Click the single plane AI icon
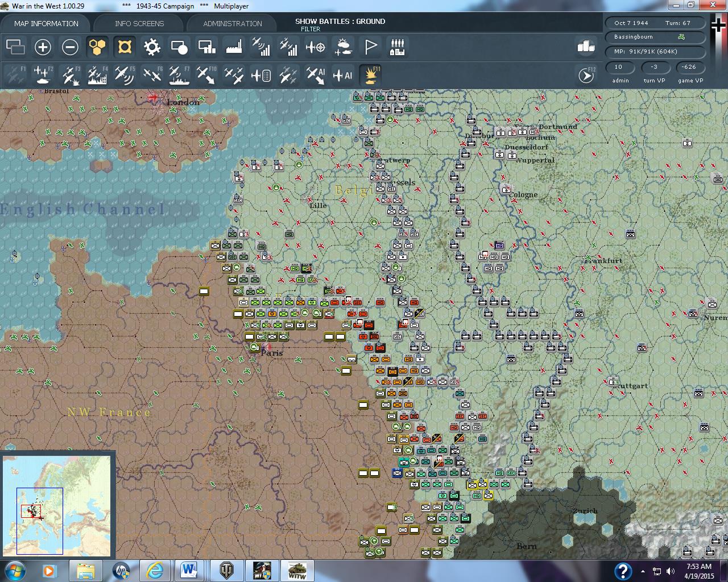Viewport: 728px width, 582px height. (x=343, y=75)
